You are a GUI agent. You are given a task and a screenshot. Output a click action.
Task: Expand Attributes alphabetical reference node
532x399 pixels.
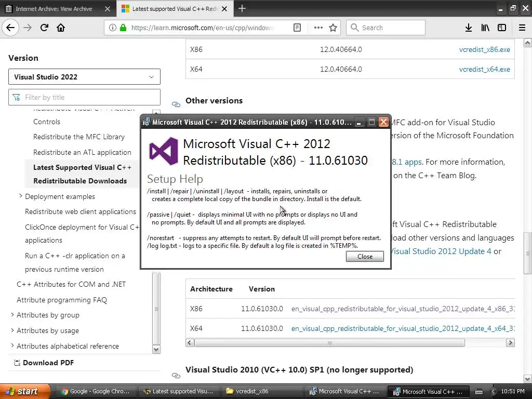coord(12,345)
